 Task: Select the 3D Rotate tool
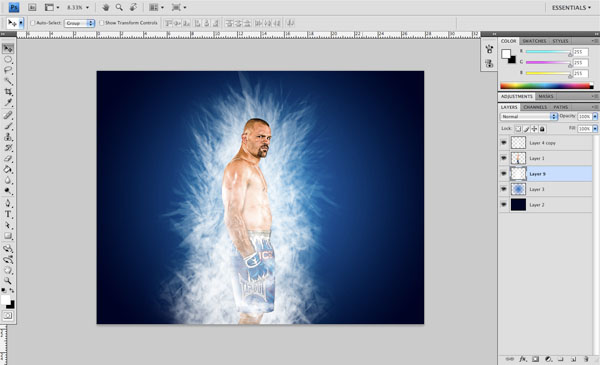(8, 249)
